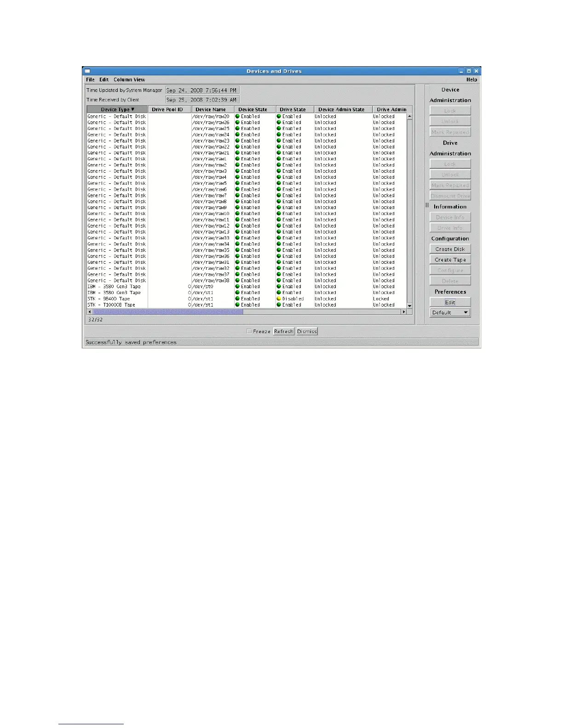The height and width of the screenshot is (728, 563).
Task: Click Lock under Device Administration
Action: 450,111
